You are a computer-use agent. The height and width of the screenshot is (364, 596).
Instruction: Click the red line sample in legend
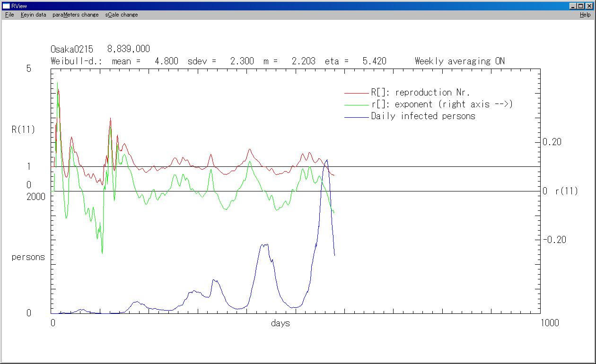pos(357,93)
